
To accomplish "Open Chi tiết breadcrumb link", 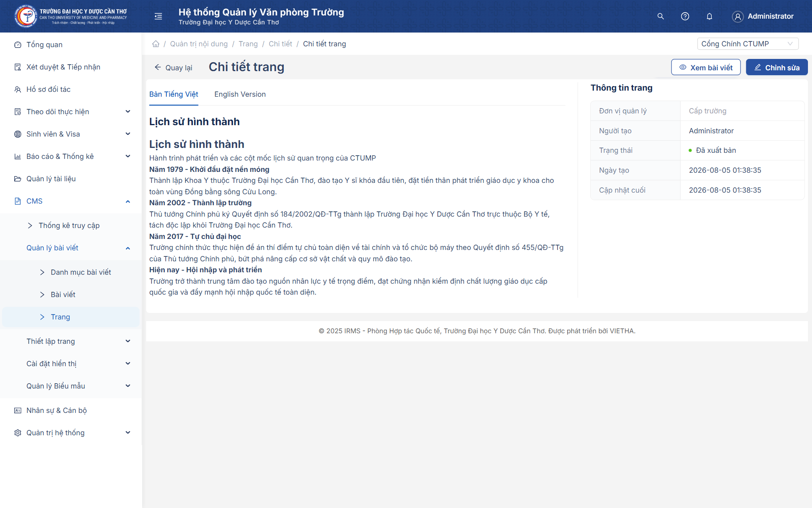I will (280, 44).
